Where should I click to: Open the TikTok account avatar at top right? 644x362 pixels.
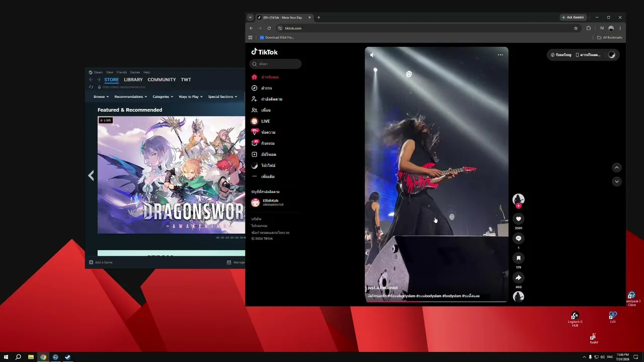(x=612, y=55)
